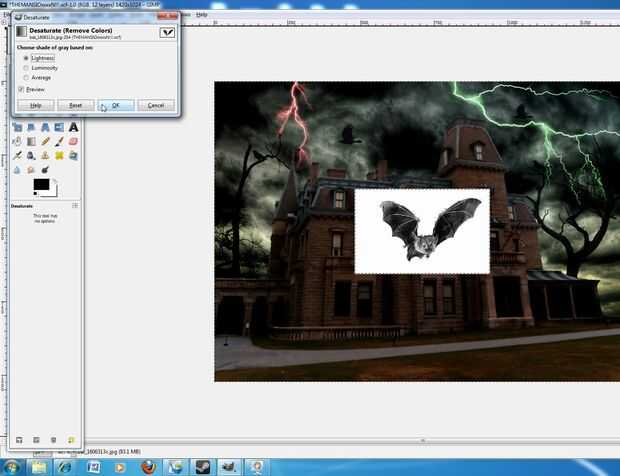Select the Perspective tool in the toolbox
620x476 pixels.
point(45,127)
